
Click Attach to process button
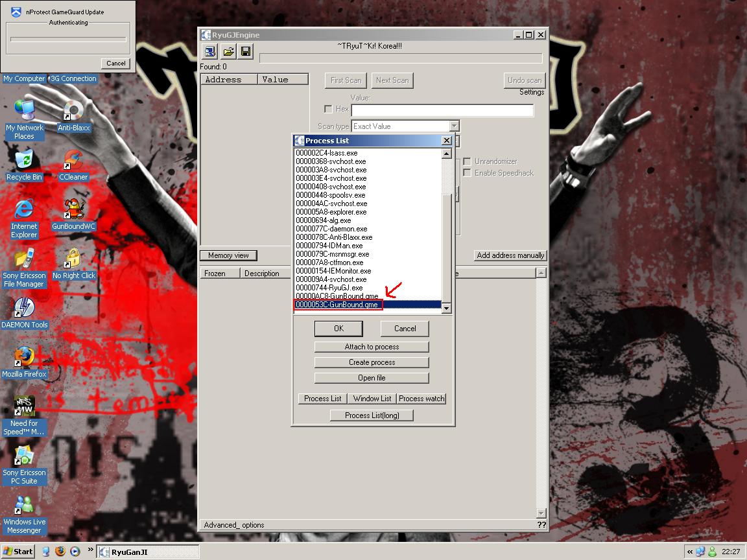point(372,347)
